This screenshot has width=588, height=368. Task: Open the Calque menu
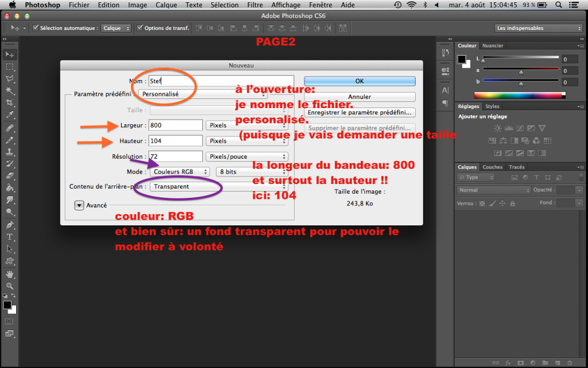click(167, 5)
